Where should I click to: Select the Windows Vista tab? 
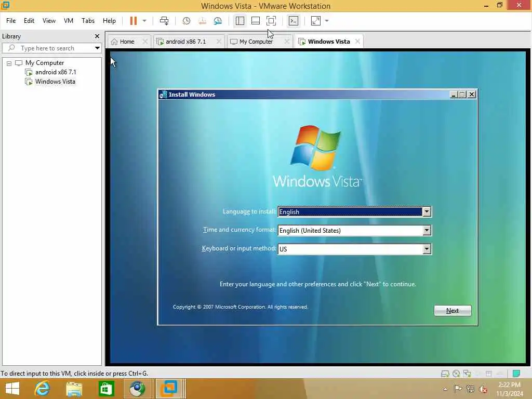[x=329, y=42]
